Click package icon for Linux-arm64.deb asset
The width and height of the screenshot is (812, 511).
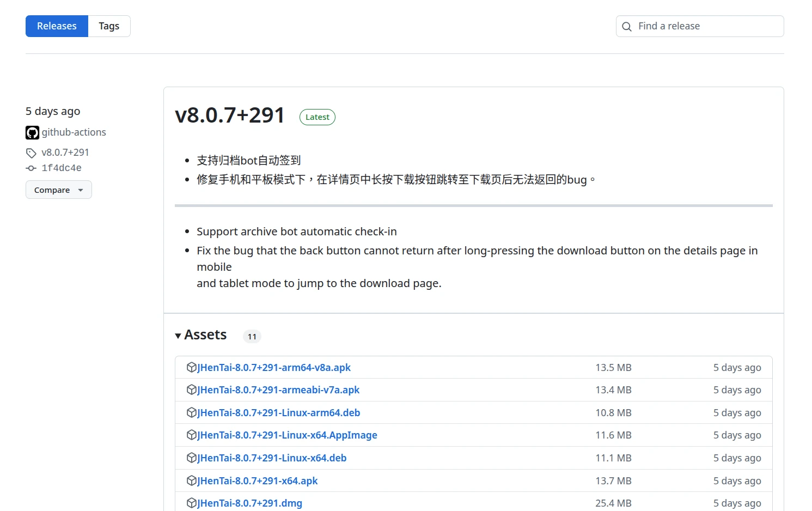(x=191, y=413)
